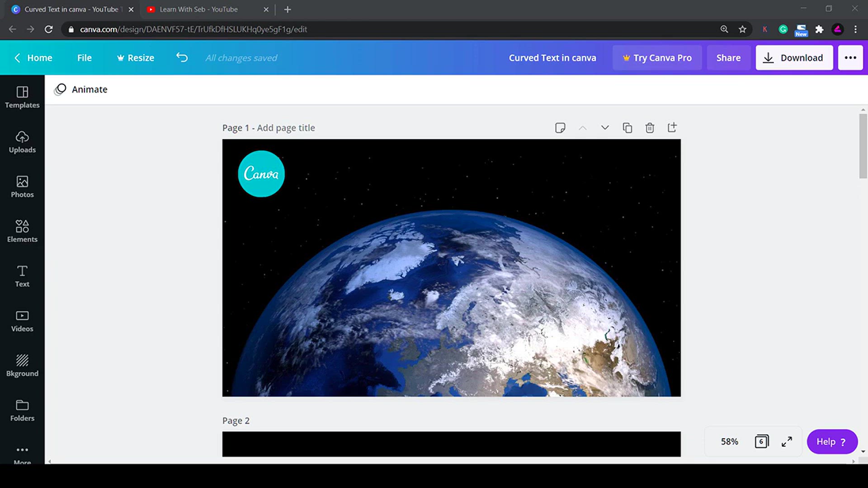Image resolution: width=868 pixels, height=488 pixels.
Task: Click the address bar URL
Action: tap(193, 29)
